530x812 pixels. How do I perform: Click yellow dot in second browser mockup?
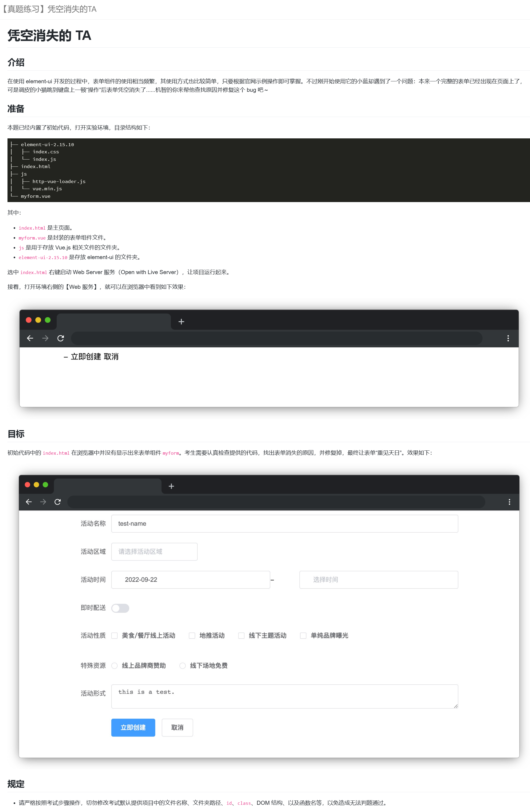click(x=36, y=484)
